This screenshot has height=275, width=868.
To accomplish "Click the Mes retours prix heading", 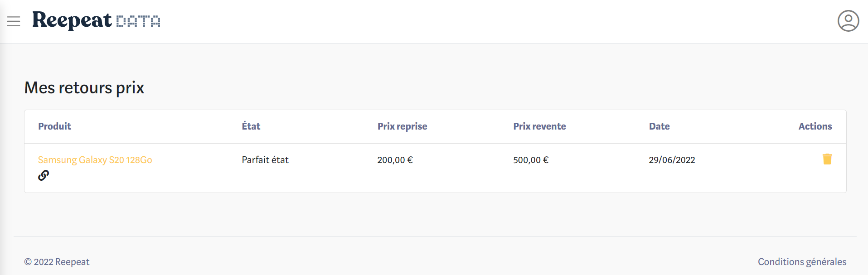I will tap(84, 88).
